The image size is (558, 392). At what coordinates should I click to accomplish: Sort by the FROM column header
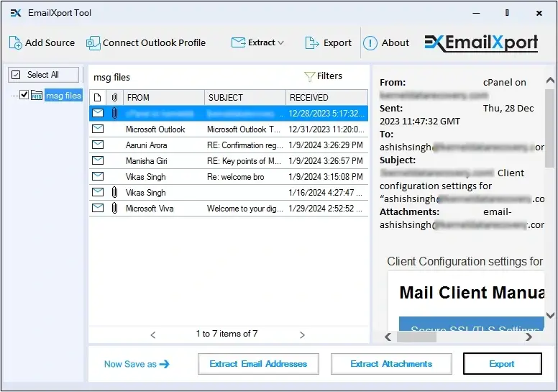(x=164, y=98)
